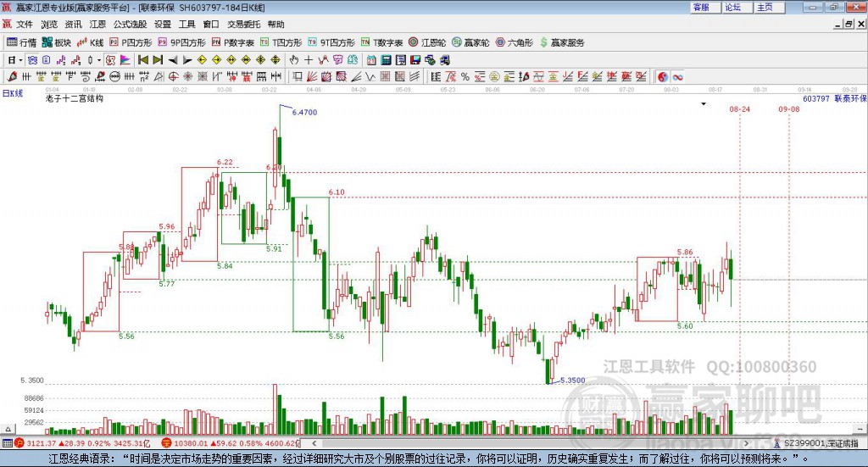Select the percent % drawing tool
Screen dimensions: 868x467
pos(465,77)
